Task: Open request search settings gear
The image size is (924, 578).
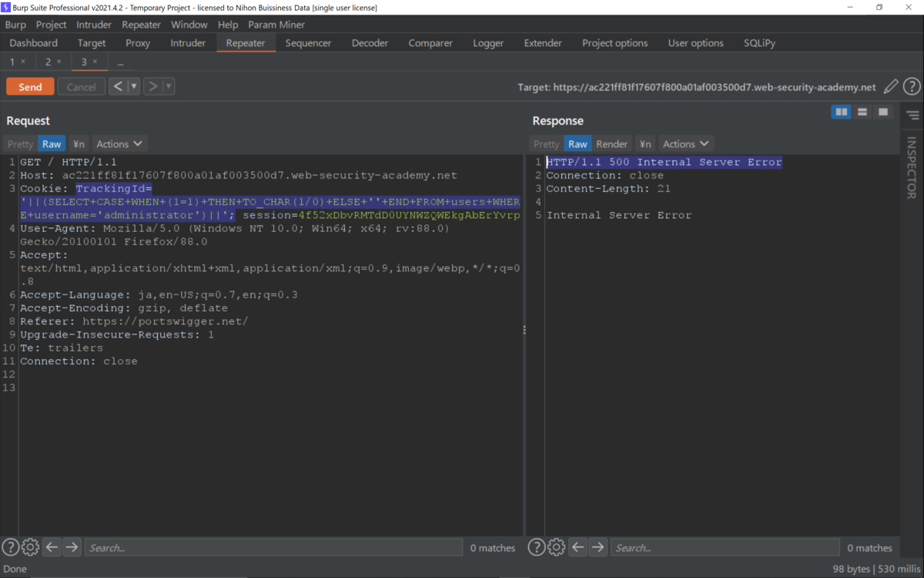Action: point(30,548)
